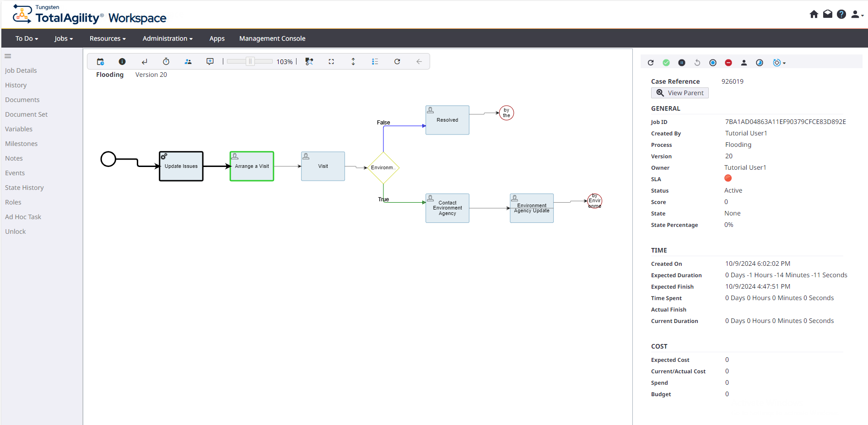Expand the Resources dropdown menu

click(108, 38)
